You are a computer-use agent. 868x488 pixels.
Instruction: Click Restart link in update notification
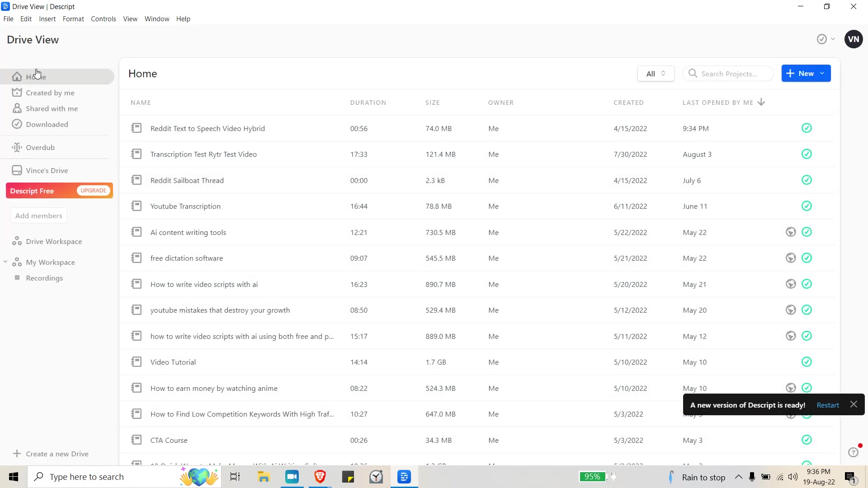[x=828, y=405]
